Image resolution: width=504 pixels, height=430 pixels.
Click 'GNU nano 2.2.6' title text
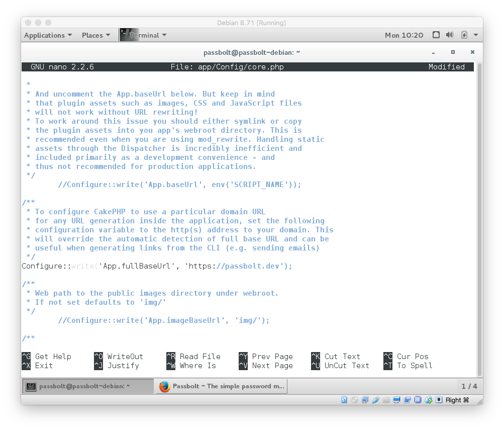coord(62,66)
